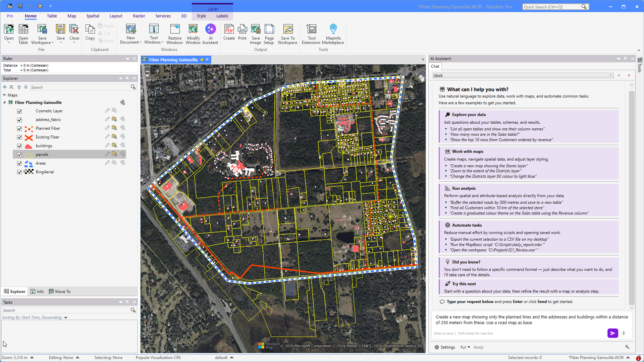Delete the chat with the red X icon
The height and width of the screenshot is (362, 644).
(x=629, y=75)
